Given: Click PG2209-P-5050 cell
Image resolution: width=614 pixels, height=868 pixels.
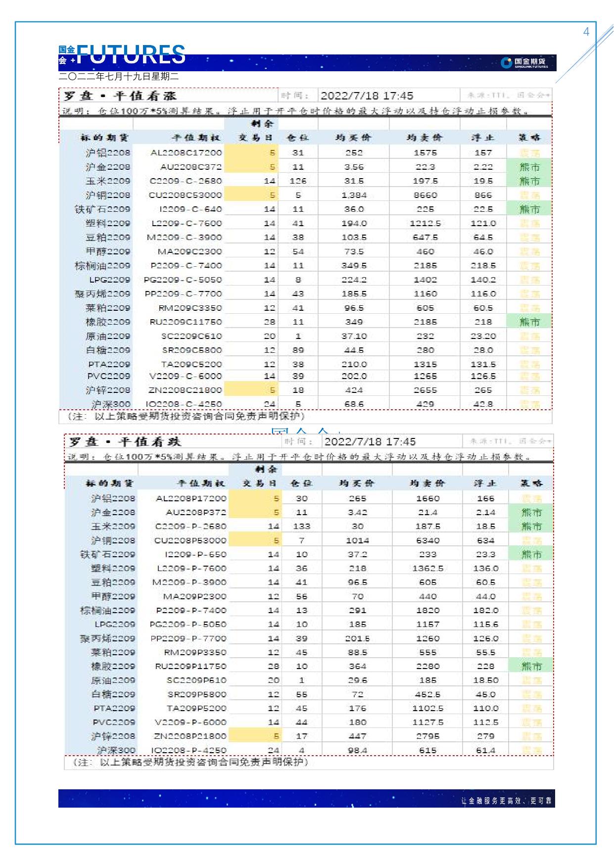Looking at the screenshot, I should pyautogui.click(x=188, y=624).
